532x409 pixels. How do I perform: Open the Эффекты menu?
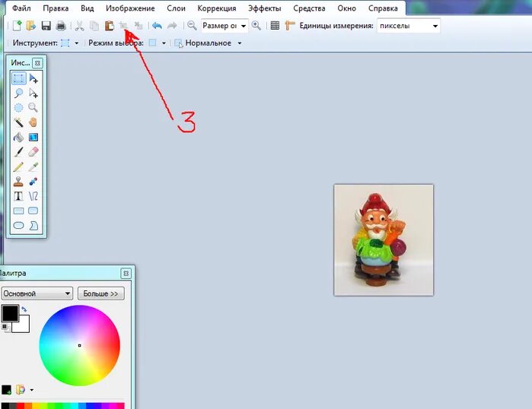coord(265,8)
